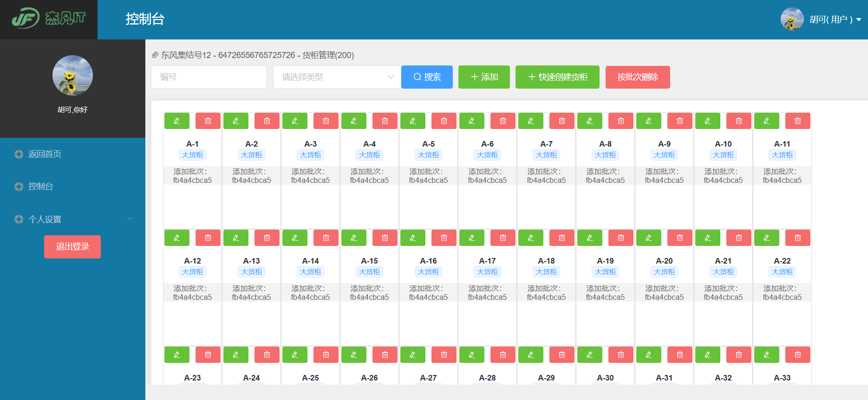
Task: Open the 请选择类型 type dropdown
Action: pyautogui.click(x=337, y=77)
